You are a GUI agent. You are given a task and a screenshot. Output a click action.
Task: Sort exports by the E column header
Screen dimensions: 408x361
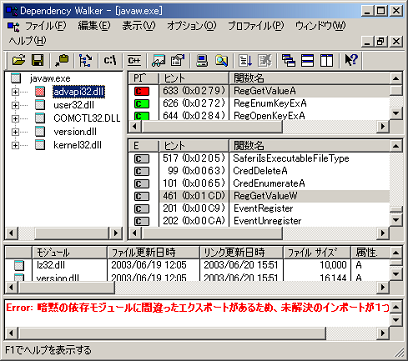(143, 146)
